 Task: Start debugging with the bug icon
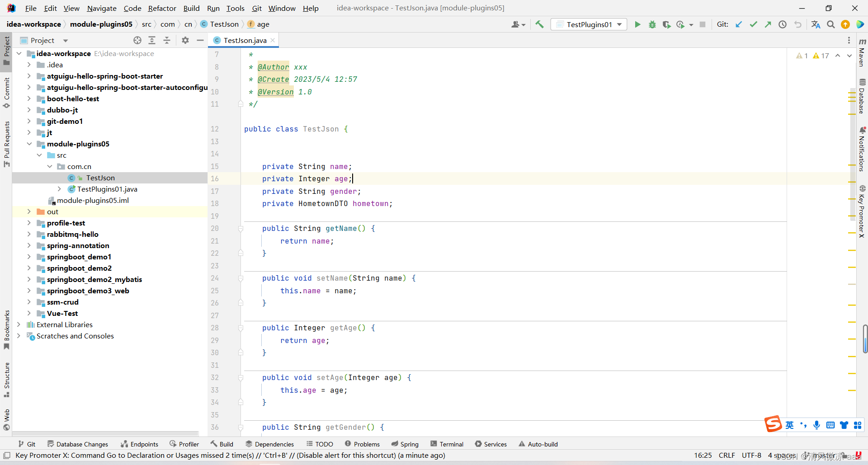pos(652,24)
